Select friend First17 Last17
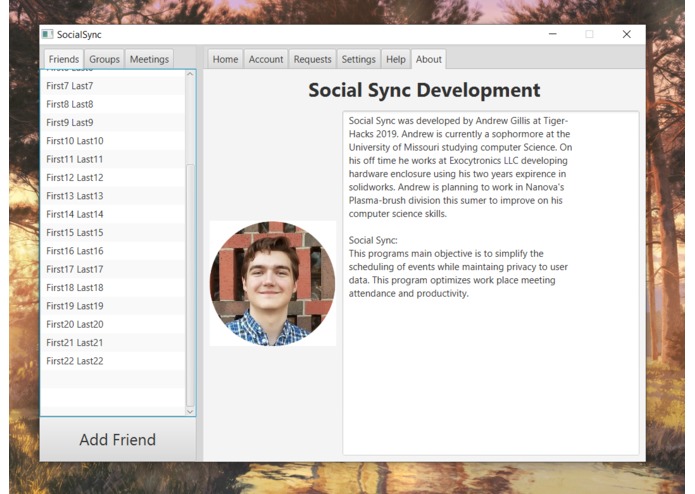This screenshot has width=695, height=494. (113, 269)
